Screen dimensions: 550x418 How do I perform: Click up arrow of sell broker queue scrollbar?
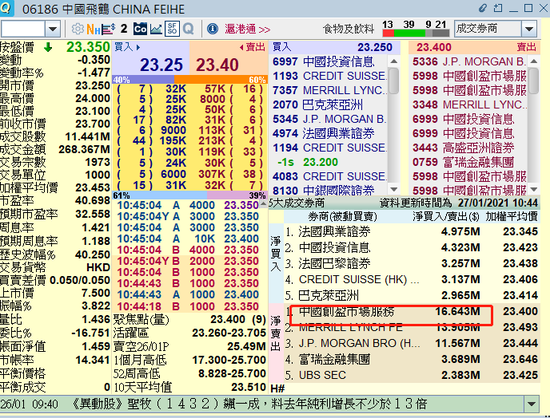(x=534, y=61)
